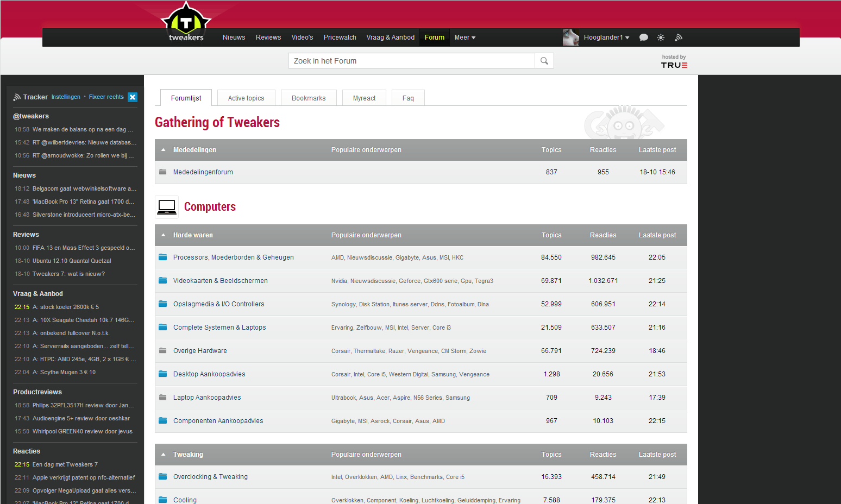Open tracker item Ubuntu 12.10 Quantal Quetzal

72,261
